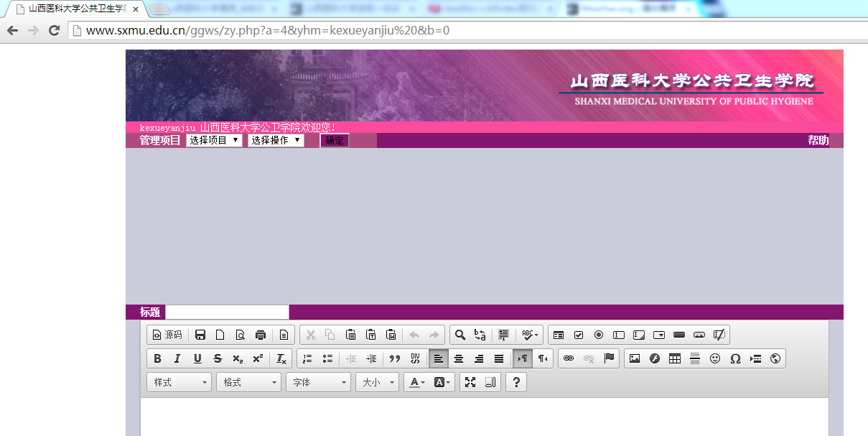The height and width of the screenshot is (436, 868).
Task: Click Paste from Word icon
Action: click(391, 335)
